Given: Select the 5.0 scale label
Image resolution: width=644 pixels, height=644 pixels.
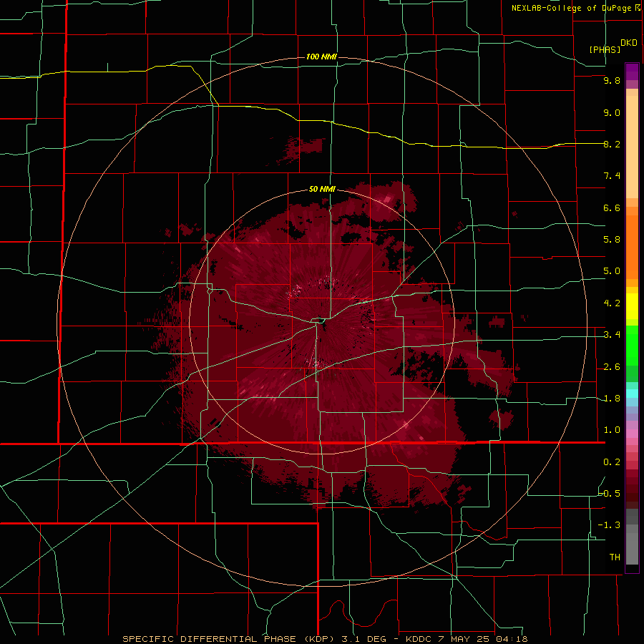Looking at the screenshot, I should [x=612, y=271].
